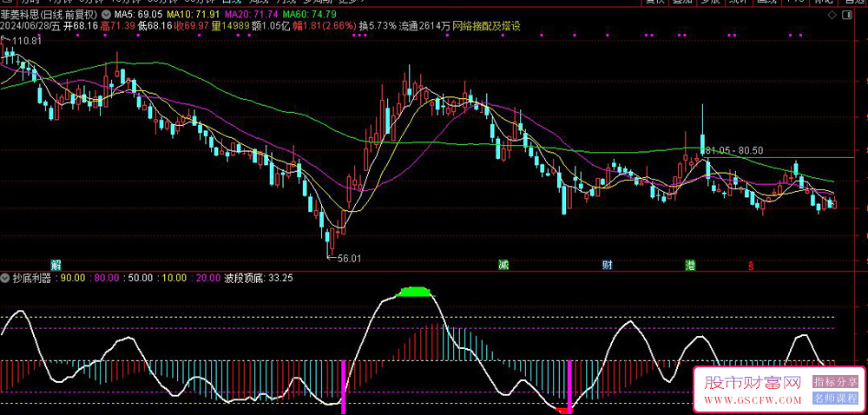The height and width of the screenshot is (415, 868).
Task: Select the MA60: 74.79 label
Action: [x=310, y=13]
